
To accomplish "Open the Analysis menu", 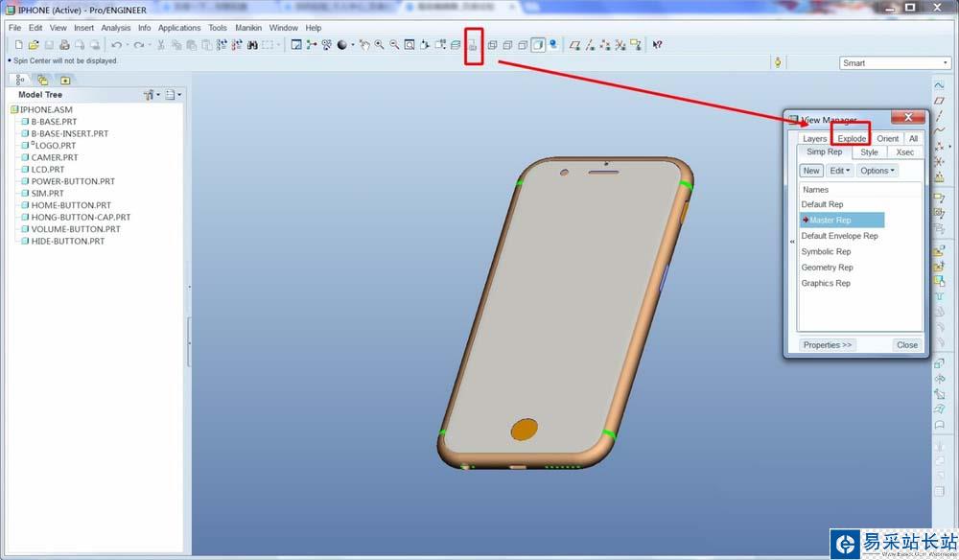I will coord(116,28).
